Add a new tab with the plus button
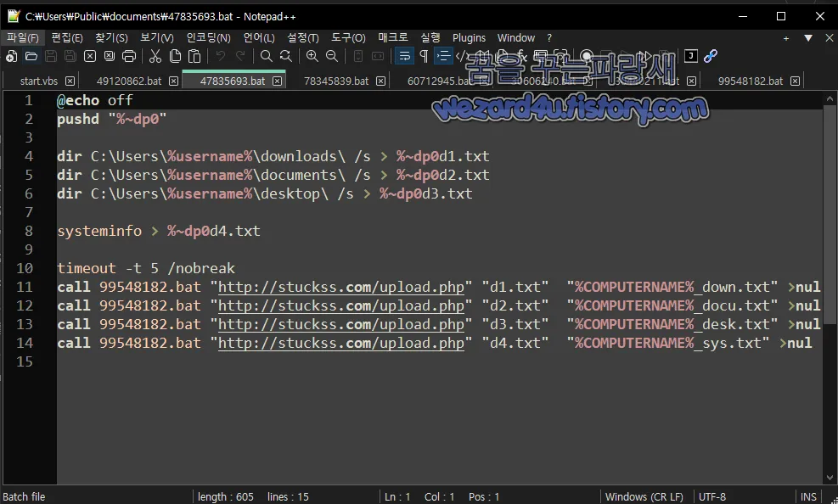838x504 pixels. [x=786, y=38]
